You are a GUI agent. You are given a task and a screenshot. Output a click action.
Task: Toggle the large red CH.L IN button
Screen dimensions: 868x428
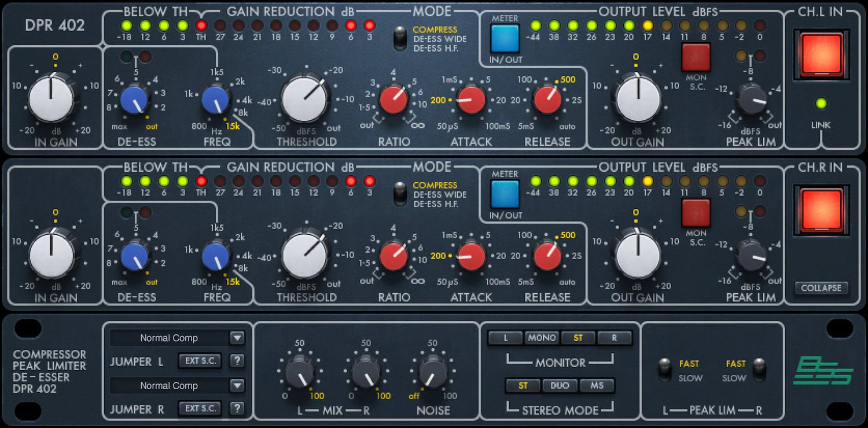(x=821, y=55)
